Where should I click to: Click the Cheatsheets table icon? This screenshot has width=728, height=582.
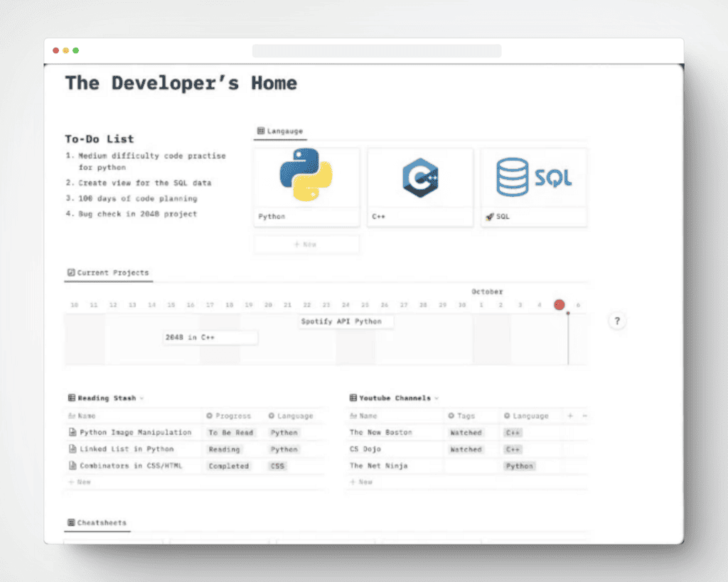pos(70,522)
